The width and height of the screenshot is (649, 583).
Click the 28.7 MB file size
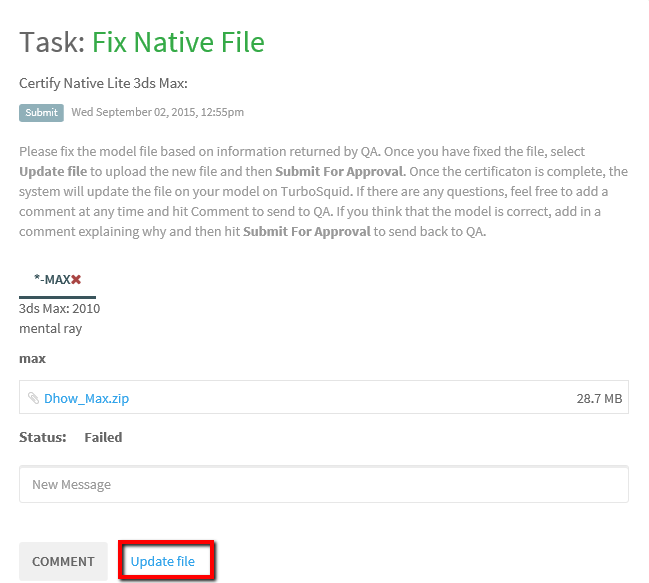(599, 398)
